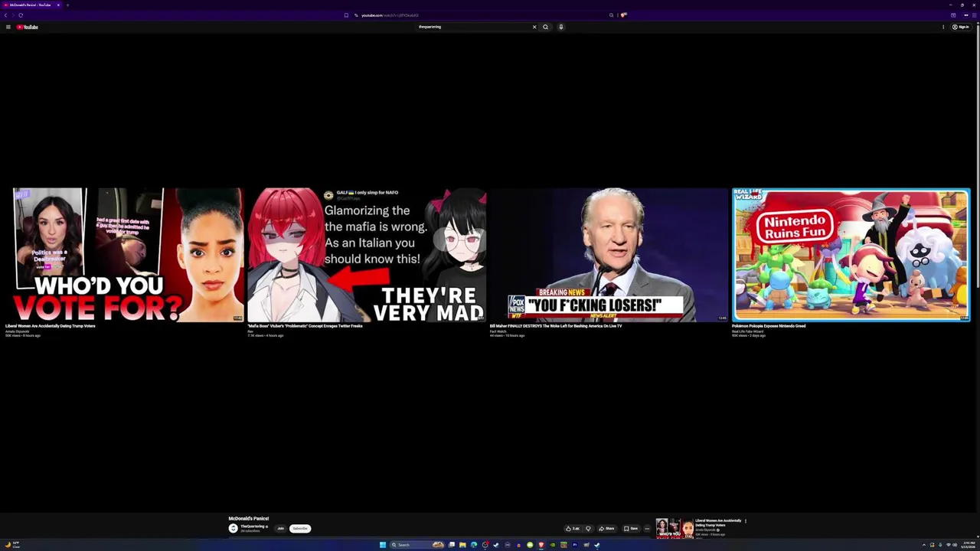Like the video (2.4K)

[573, 528]
